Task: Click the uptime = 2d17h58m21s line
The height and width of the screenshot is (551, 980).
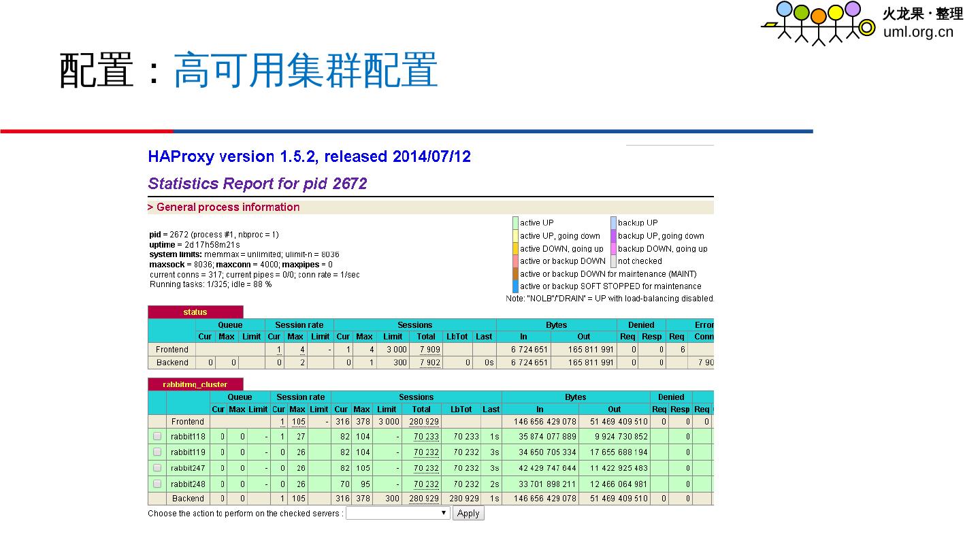Action: click(195, 244)
